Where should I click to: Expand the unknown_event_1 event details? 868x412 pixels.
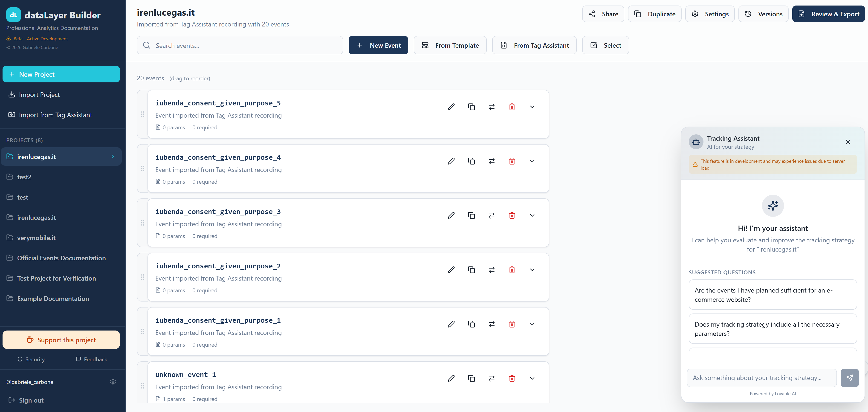click(x=532, y=378)
